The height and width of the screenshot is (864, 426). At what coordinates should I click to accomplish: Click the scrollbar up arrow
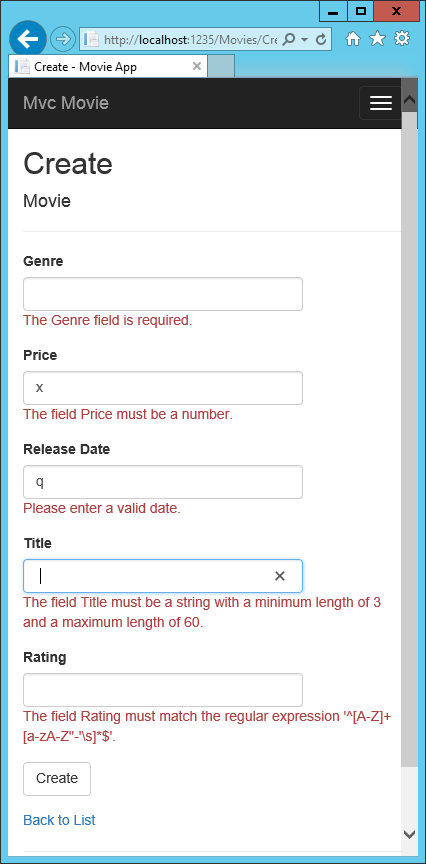point(409,100)
